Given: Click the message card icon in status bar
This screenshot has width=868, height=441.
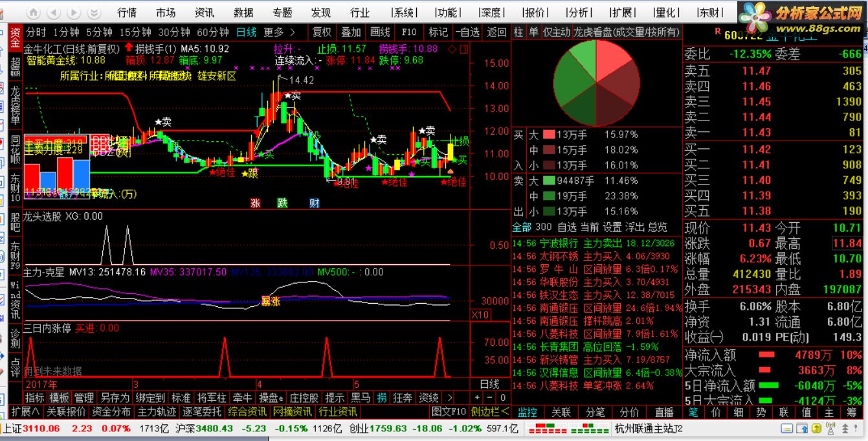Looking at the screenshot, I should click(786, 429).
